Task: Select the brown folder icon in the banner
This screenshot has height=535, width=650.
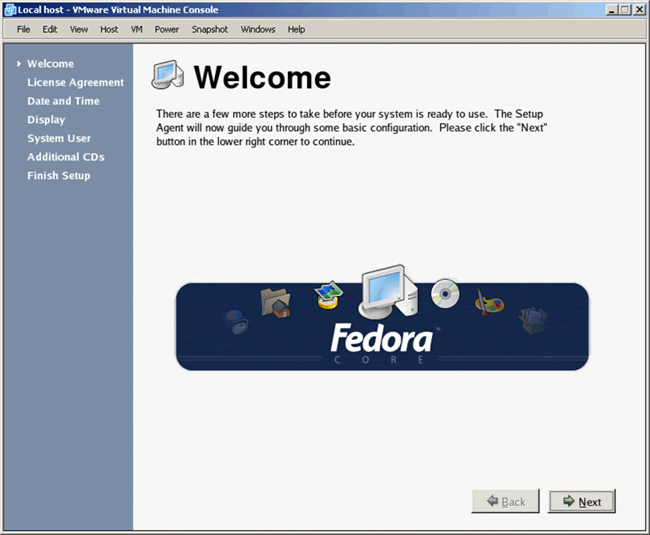Action: click(x=276, y=302)
